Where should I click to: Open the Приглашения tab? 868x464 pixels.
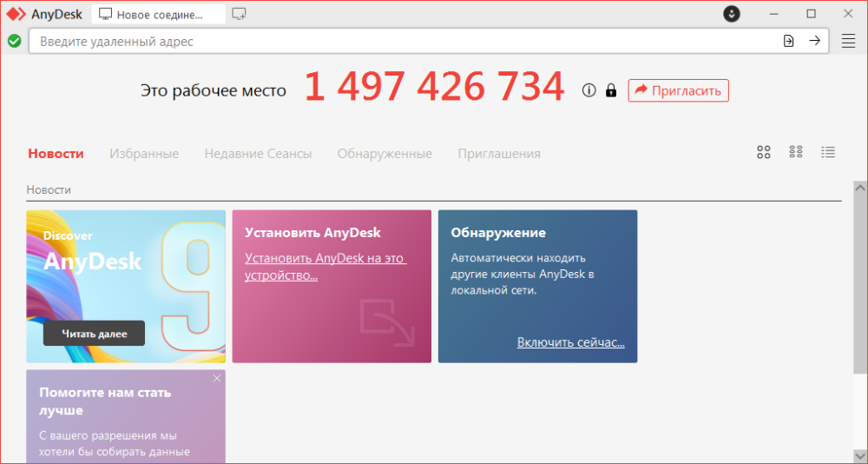coord(499,154)
